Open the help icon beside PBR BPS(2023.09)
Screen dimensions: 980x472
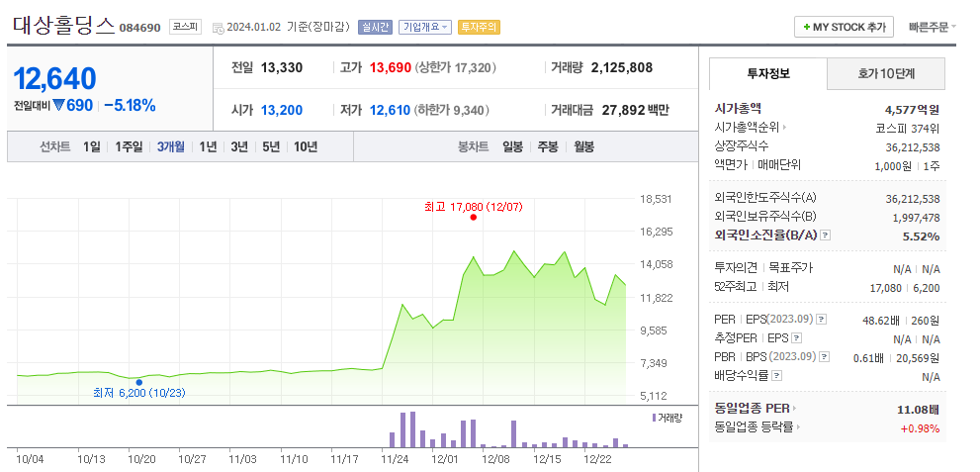click(825, 357)
